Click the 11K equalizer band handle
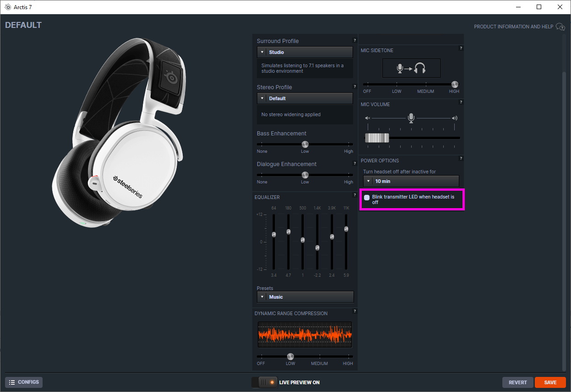 pyautogui.click(x=346, y=229)
